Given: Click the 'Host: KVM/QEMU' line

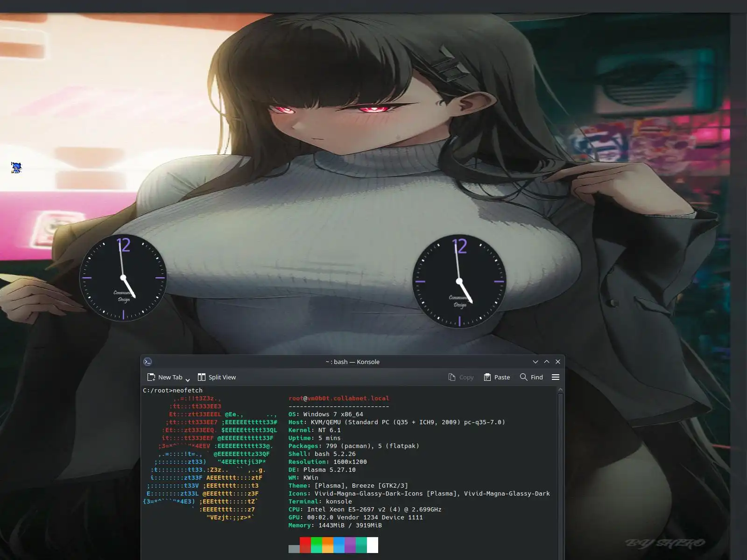Looking at the screenshot, I should click(397, 422).
